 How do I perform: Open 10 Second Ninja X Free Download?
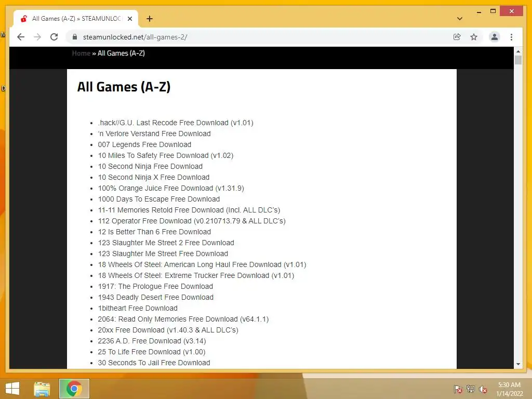[x=154, y=177]
